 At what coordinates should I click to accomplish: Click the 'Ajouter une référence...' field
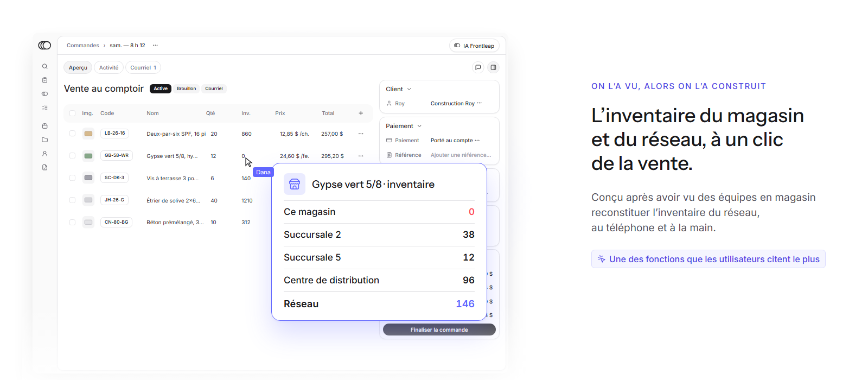[461, 155]
